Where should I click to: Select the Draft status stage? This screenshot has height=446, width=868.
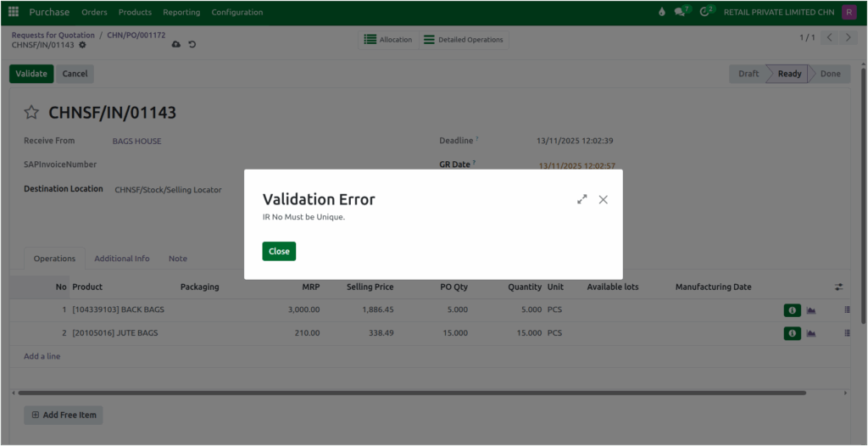(x=748, y=74)
